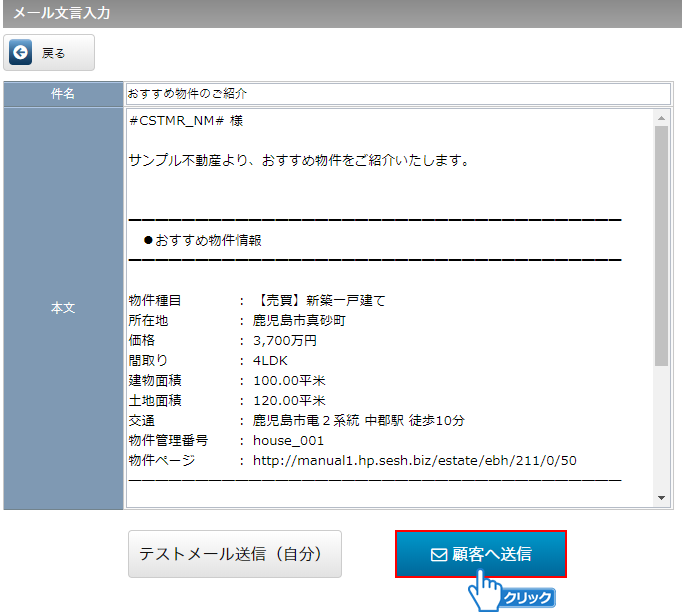
Task: Click the メール文言入力 header title
Action: tap(62, 13)
